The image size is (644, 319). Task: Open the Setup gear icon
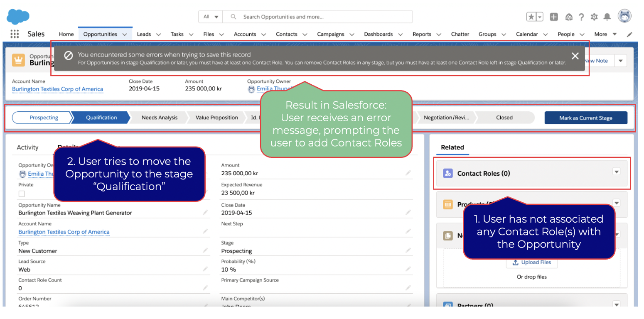(594, 17)
